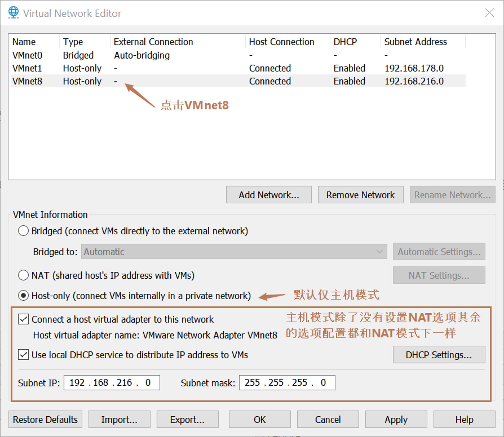
Task: Click Host virtual adapter name text
Action: coord(155,335)
